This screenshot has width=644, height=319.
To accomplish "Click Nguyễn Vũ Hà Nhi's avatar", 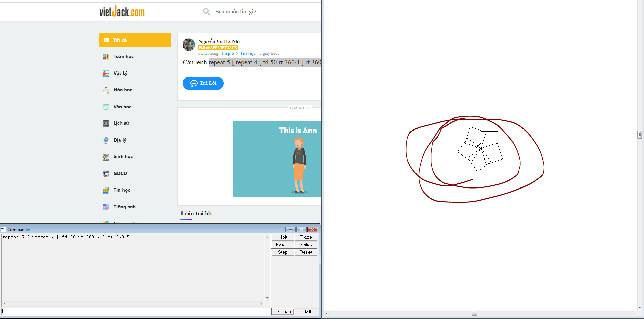I will [x=189, y=45].
